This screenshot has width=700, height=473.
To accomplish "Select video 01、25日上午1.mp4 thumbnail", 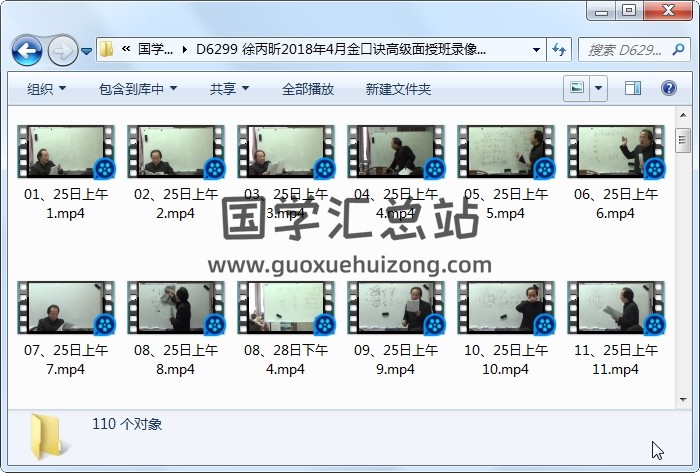I will click(66, 152).
